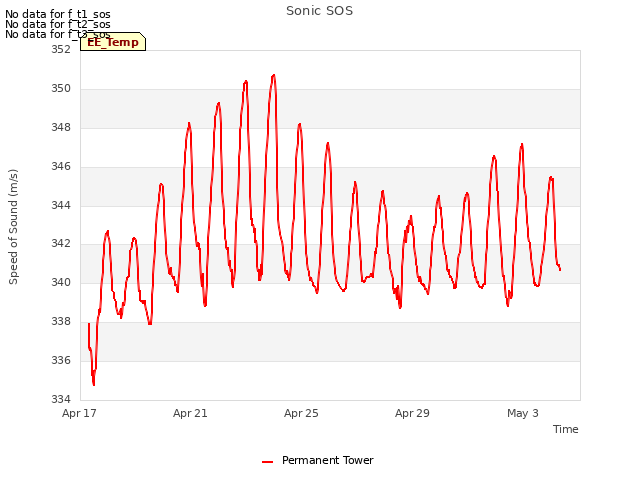Click the highest curve peak near 350.7
640x480 pixels.
click(273, 75)
